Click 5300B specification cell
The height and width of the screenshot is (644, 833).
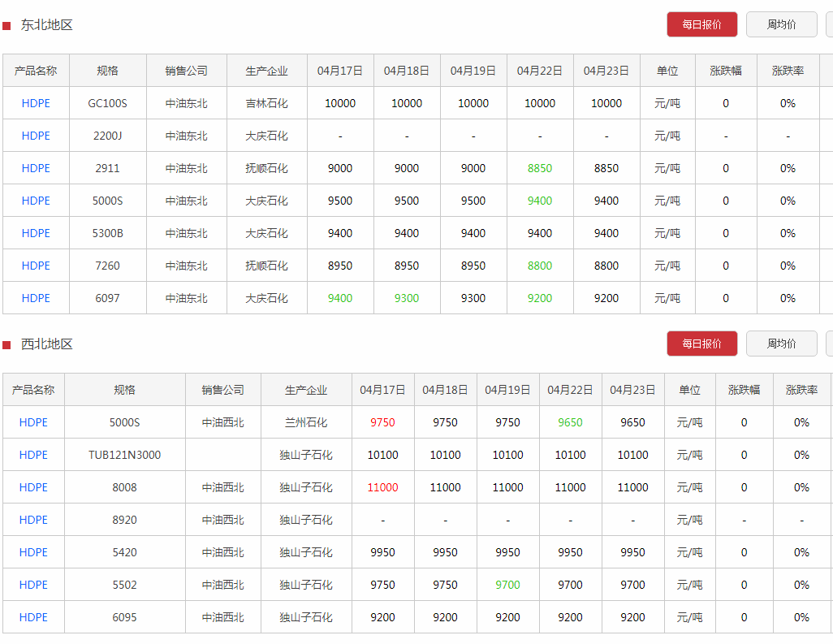pyautogui.click(x=107, y=233)
